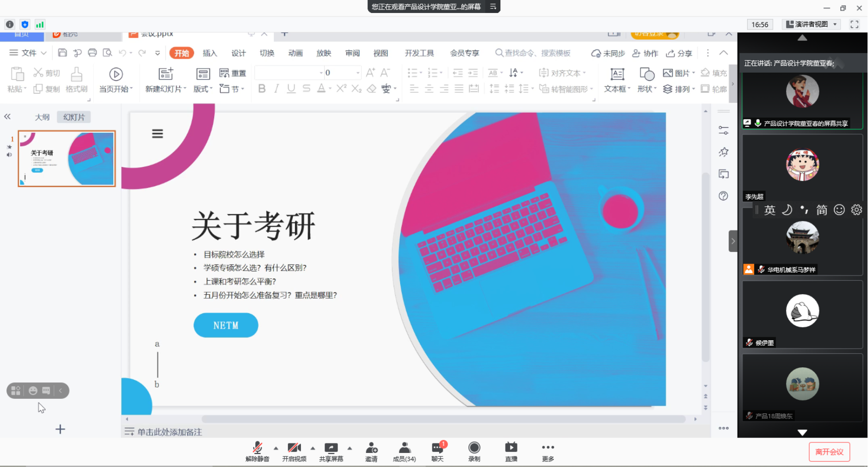Open the Speaker View dropdown
The image size is (868, 467).
tap(812, 24)
